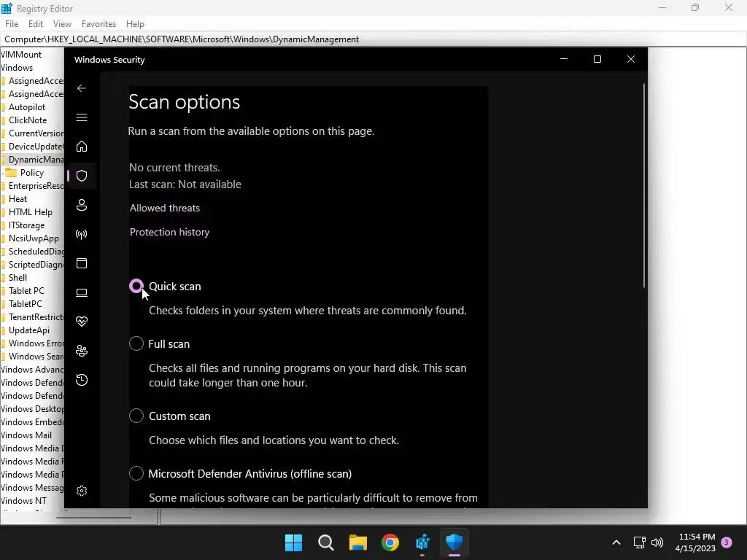
Task: Click the Windows Start button on taskbar
Action: [x=293, y=542]
